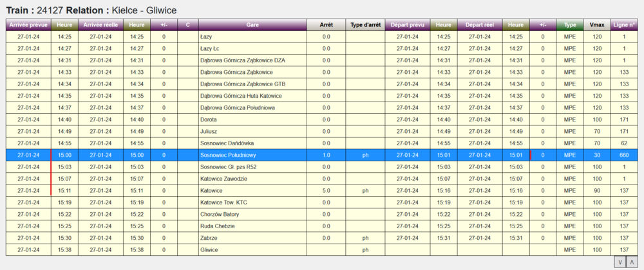Click the Départ prévu column header
Image resolution: width=644 pixels, height=270 pixels.
point(407,24)
